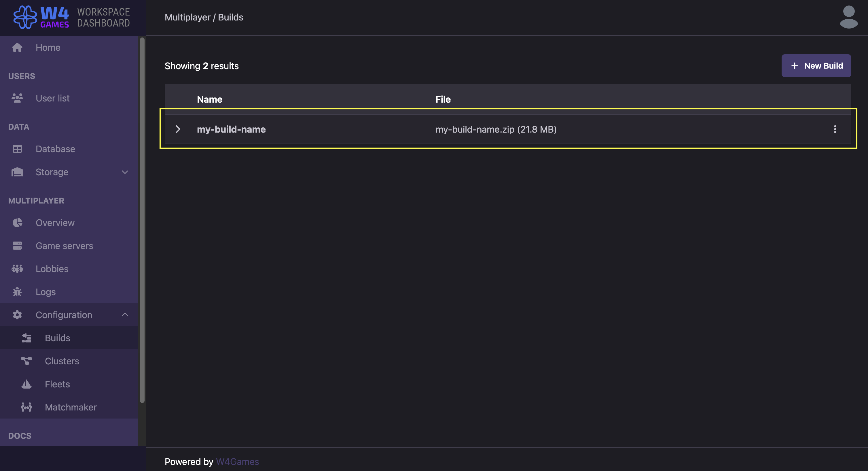The height and width of the screenshot is (471, 868).
Task: Expand the Storage section
Action: point(124,172)
